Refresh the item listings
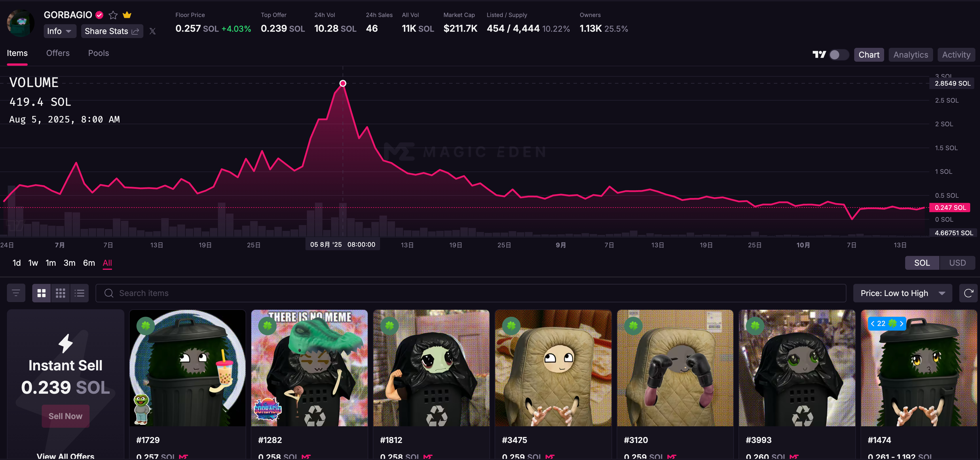980x460 pixels. point(968,293)
